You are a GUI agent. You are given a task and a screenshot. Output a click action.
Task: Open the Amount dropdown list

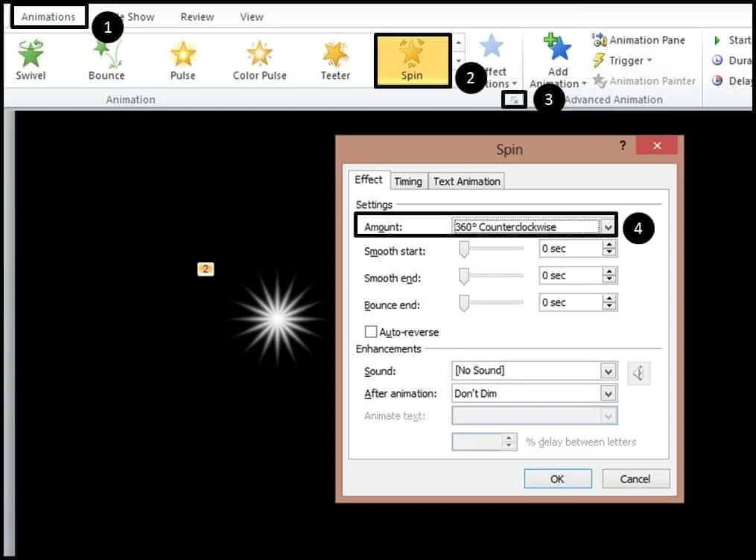click(x=608, y=227)
